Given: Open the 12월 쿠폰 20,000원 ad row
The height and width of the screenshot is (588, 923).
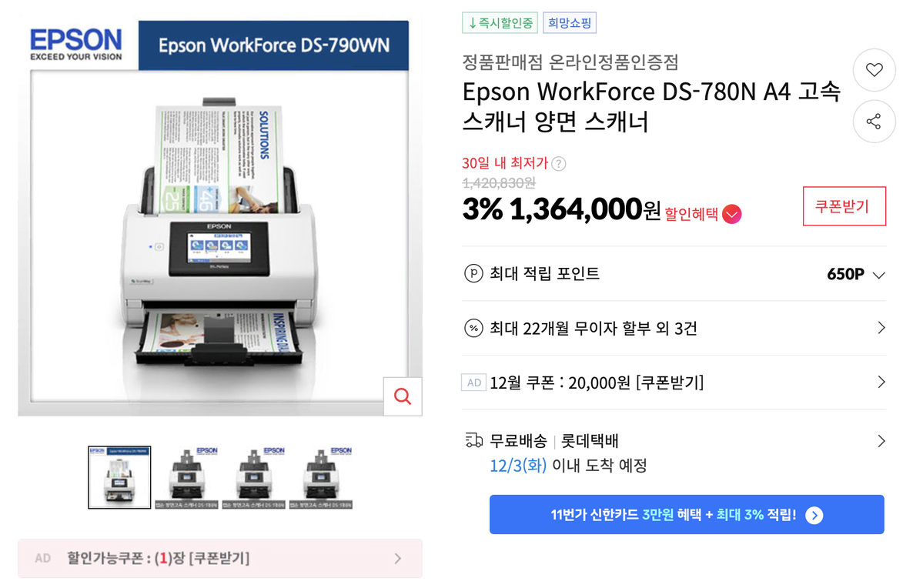Looking at the screenshot, I should click(x=674, y=383).
